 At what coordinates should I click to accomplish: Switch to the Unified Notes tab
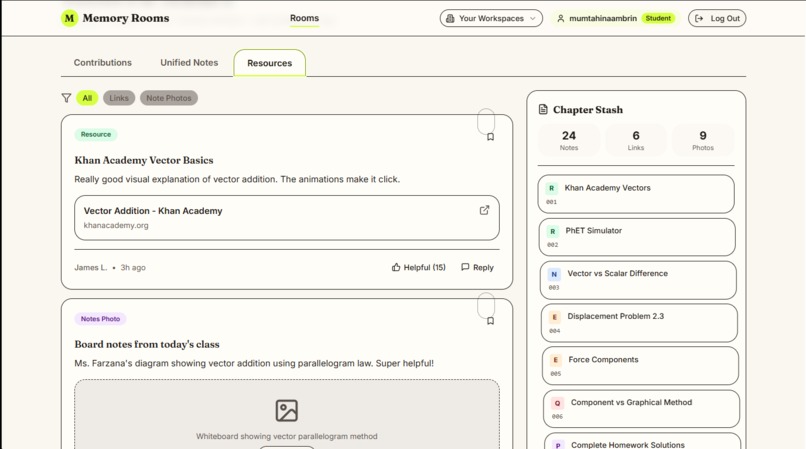189,63
